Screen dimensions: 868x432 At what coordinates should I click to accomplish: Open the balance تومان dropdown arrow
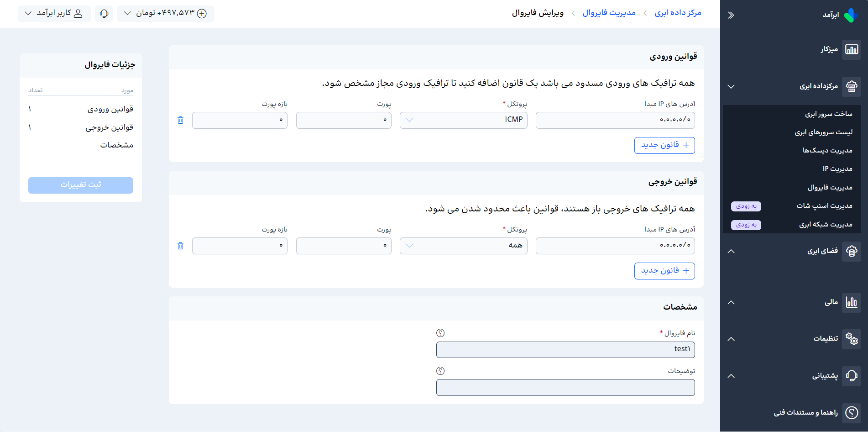[x=128, y=13]
